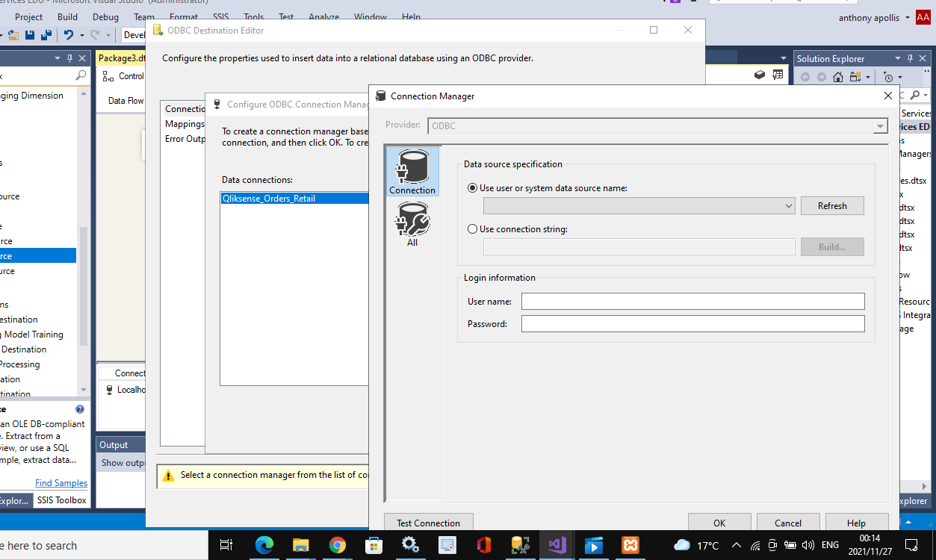This screenshot has width=936, height=560.
Task: Click the User name input field
Action: coord(692,302)
